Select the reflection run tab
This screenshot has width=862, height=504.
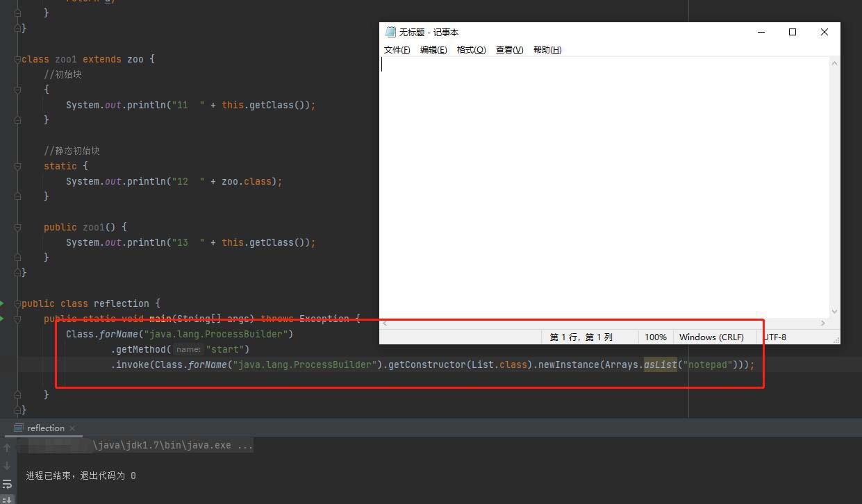(46, 428)
